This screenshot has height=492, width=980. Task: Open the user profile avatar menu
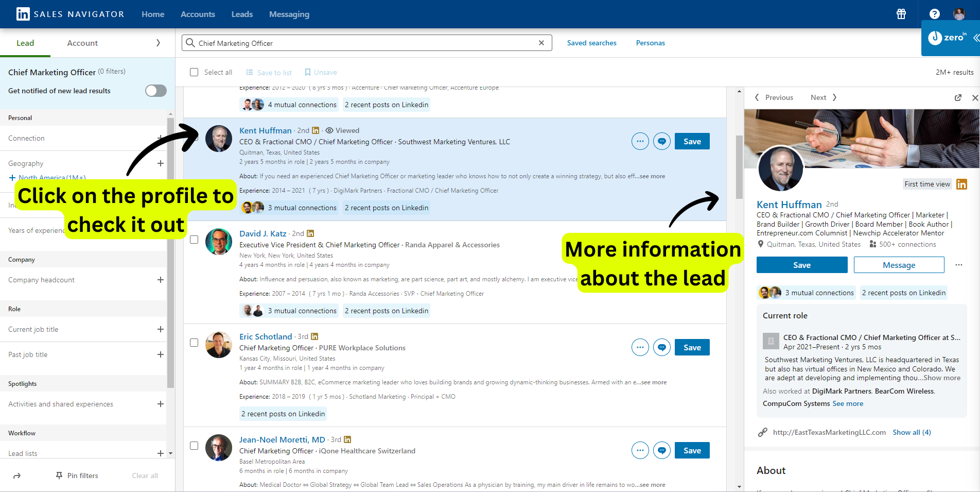[x=959, y=14]
